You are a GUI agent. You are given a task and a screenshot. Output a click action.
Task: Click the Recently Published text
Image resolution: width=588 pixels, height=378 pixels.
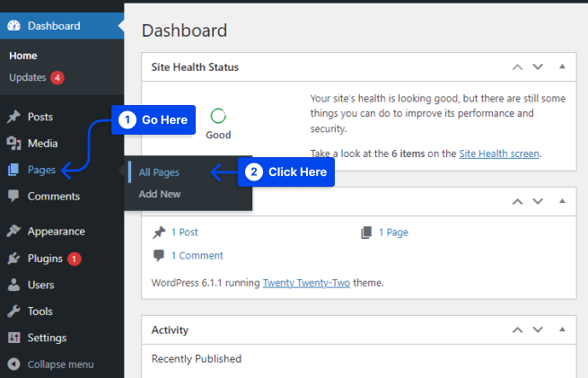click(197, 359)
